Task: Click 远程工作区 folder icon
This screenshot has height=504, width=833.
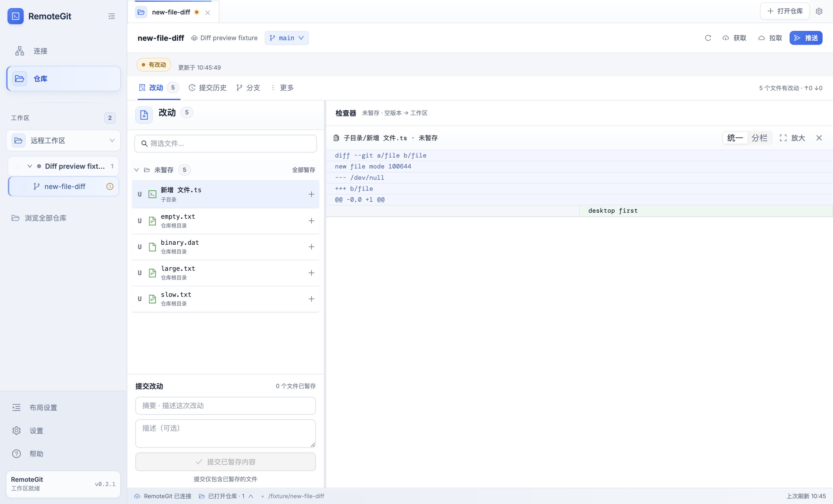Action: [x=19, y=140]
